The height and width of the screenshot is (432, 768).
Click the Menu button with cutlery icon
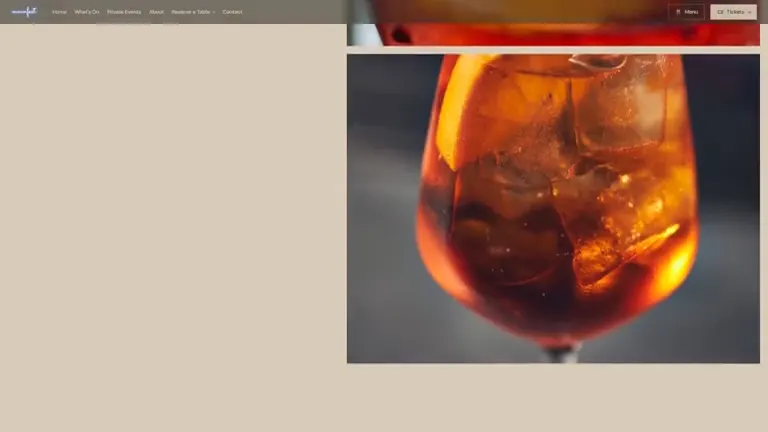686,12
